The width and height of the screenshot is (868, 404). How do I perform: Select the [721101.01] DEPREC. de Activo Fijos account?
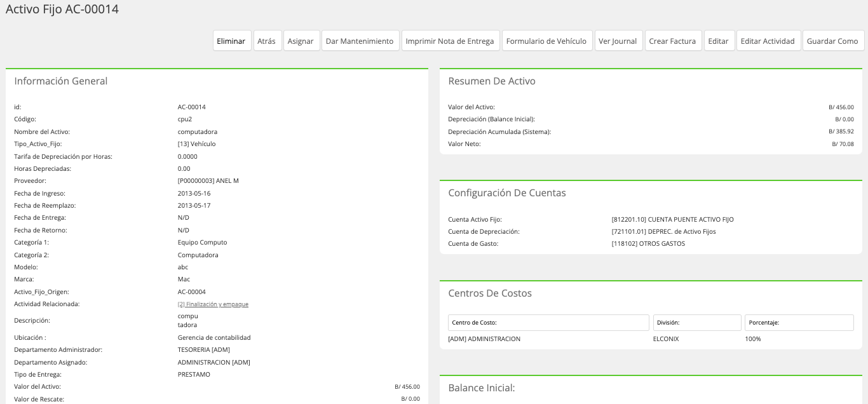[x=664, y=232]
